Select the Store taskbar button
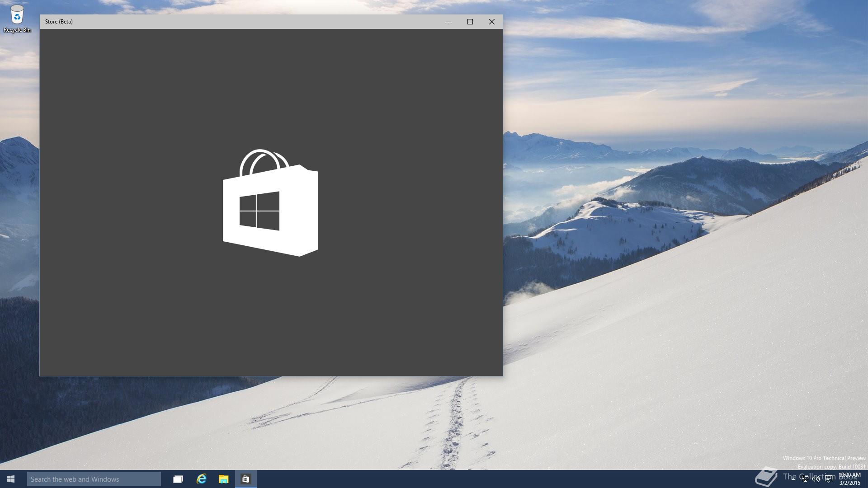This screenshot has width=868, height=488. (x=246, y=479)
